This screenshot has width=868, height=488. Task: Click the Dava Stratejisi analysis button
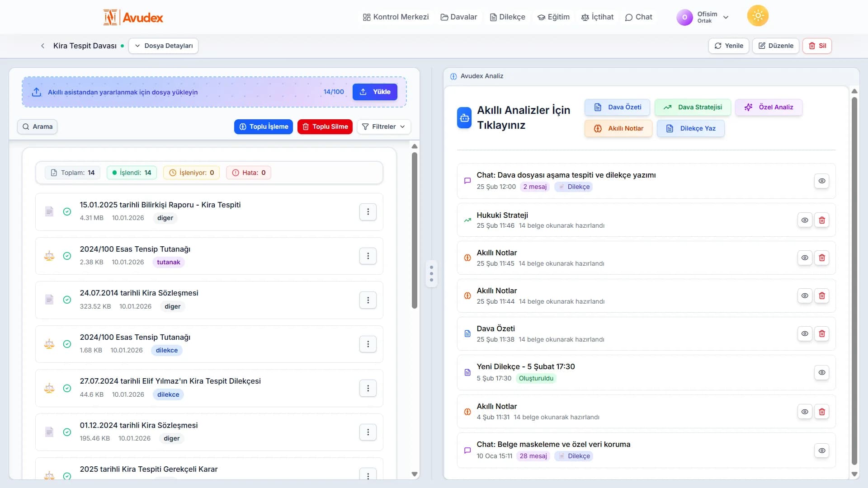[693, 107]
